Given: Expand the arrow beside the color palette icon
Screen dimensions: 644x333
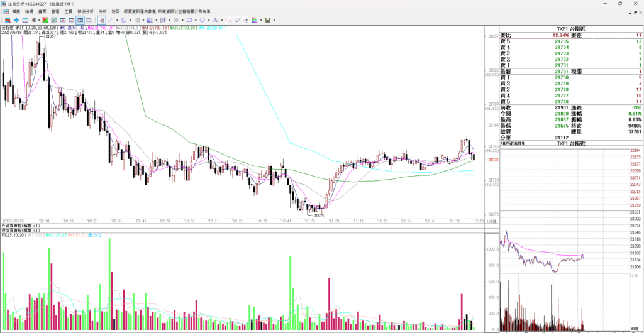Looking at the screenshot, I should click(261, 19).
